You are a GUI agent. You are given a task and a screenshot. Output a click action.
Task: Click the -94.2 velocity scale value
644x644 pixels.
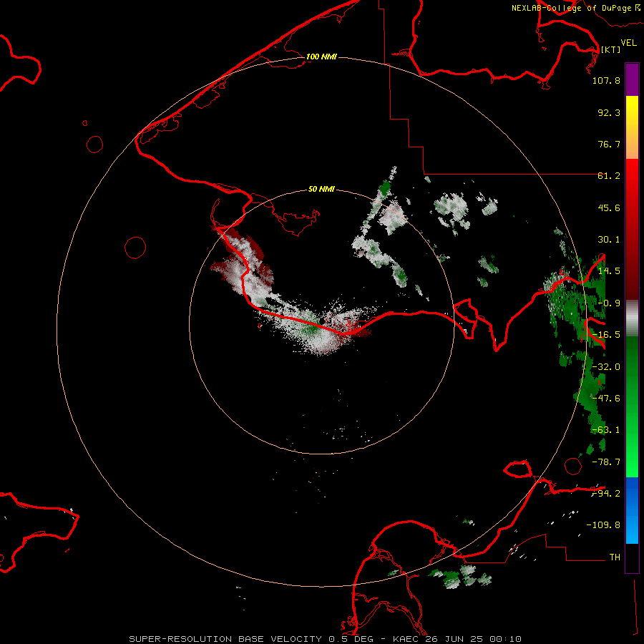(606, 493)
